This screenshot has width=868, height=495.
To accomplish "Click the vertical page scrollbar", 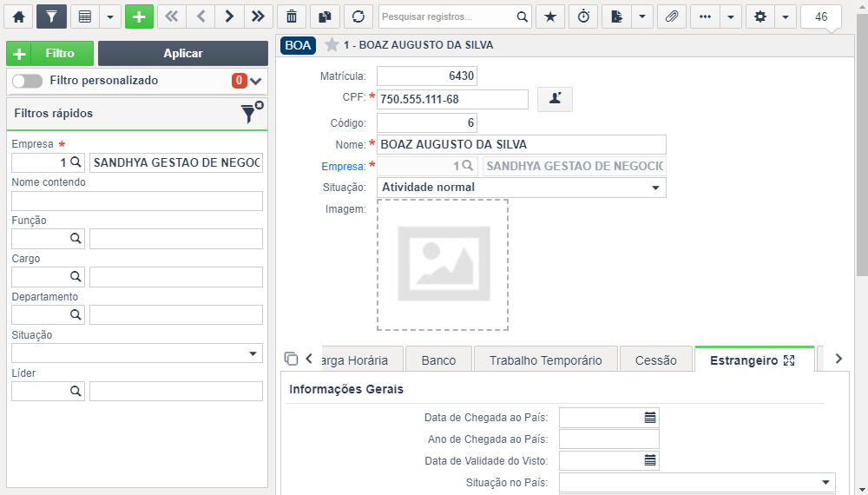I will click(x=862, y=146).
